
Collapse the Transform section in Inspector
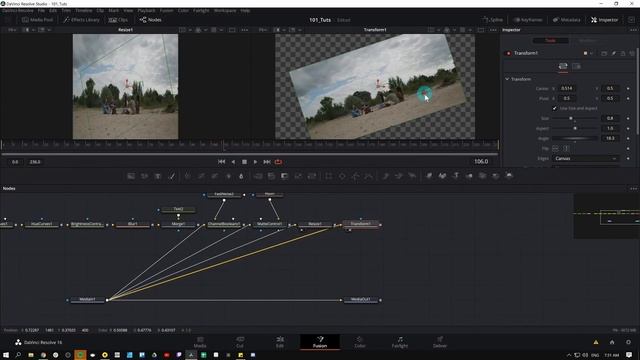pyautogui.click(x=507, y=79)
